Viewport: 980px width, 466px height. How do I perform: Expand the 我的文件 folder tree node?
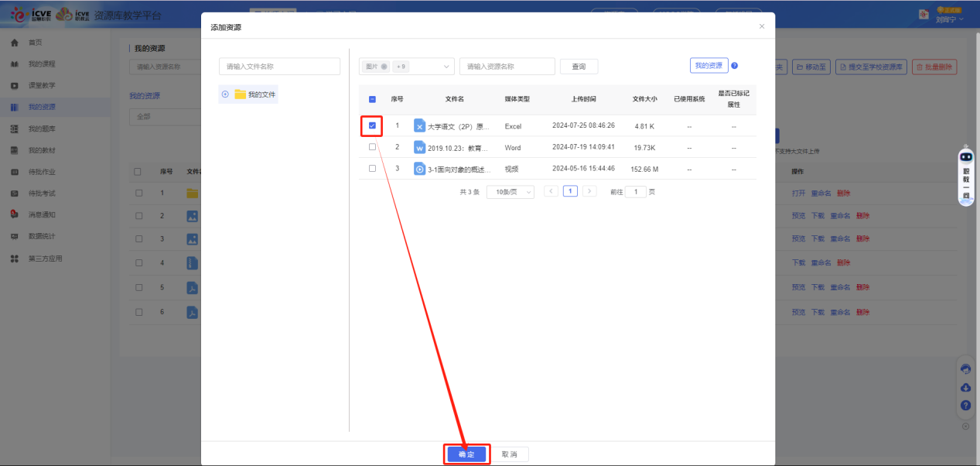pos(225,94)
